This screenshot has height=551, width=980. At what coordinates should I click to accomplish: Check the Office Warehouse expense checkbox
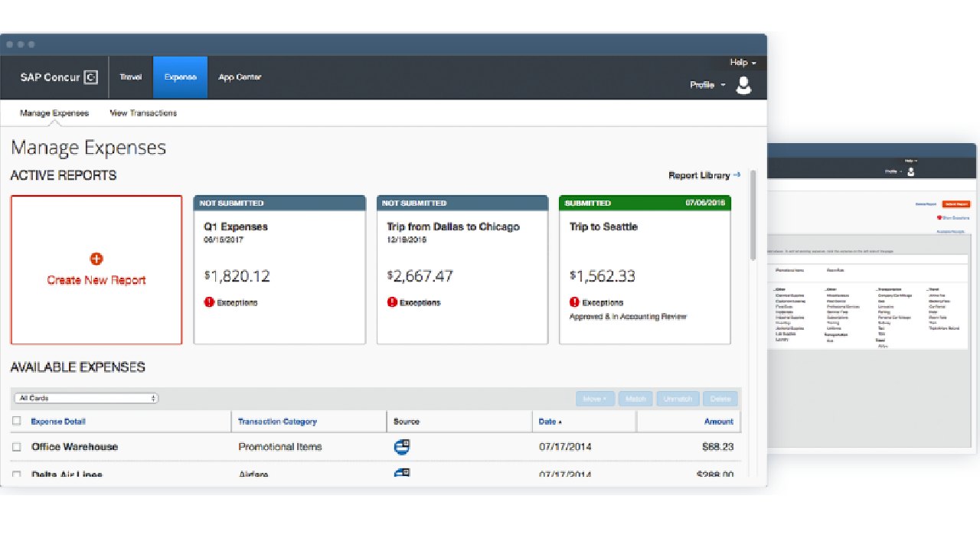click(17, 447)
